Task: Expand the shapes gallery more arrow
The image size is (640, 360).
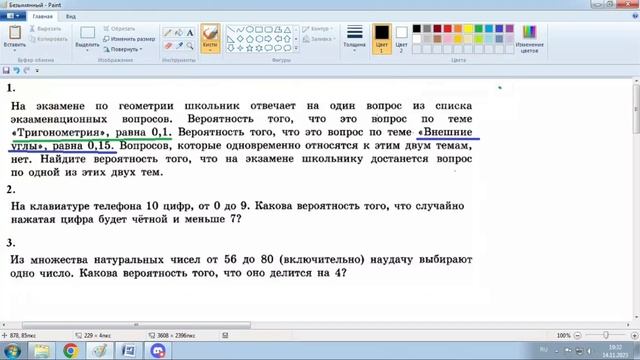Action: 296,49
